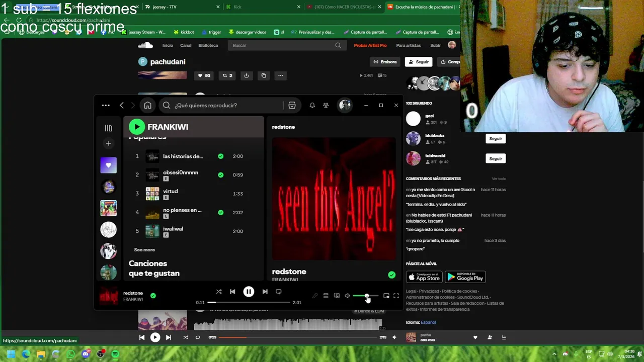Open Subir upload link
Viewport: 644px width, 362px height.
pyautogui.click(x=435, y=45)
